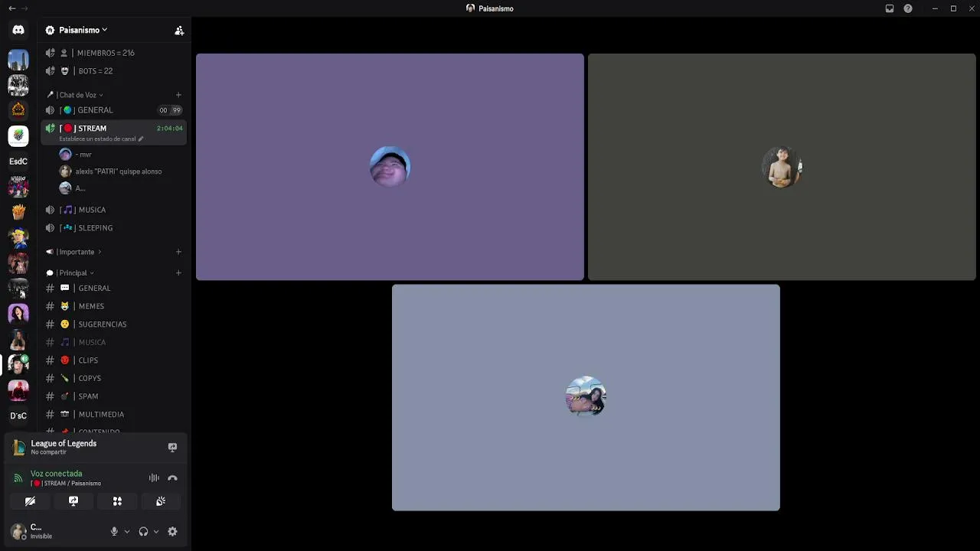Screen dimensions: 980x551
Task: Open the activities button
Action: tap(117, 501)
